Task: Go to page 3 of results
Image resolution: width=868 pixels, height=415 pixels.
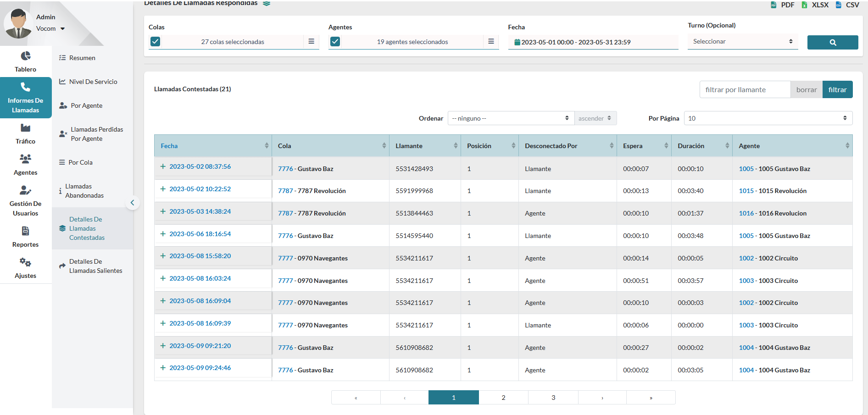Action: pos(553,398)
